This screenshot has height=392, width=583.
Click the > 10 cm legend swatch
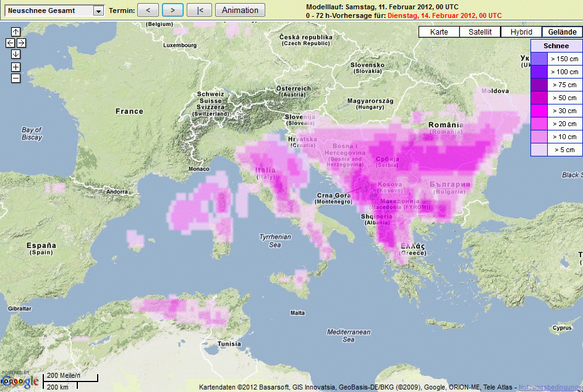[539, 137]
